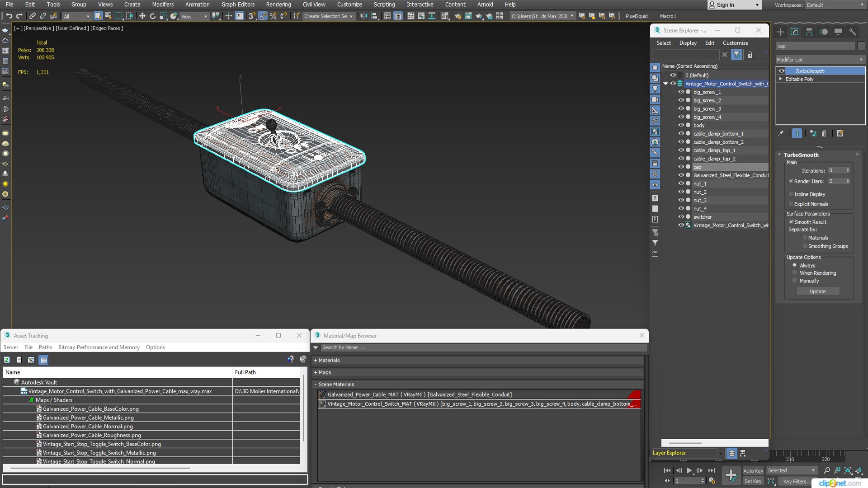
Task: Click the TurboSmooth Update button
Action: coord(817,291)
